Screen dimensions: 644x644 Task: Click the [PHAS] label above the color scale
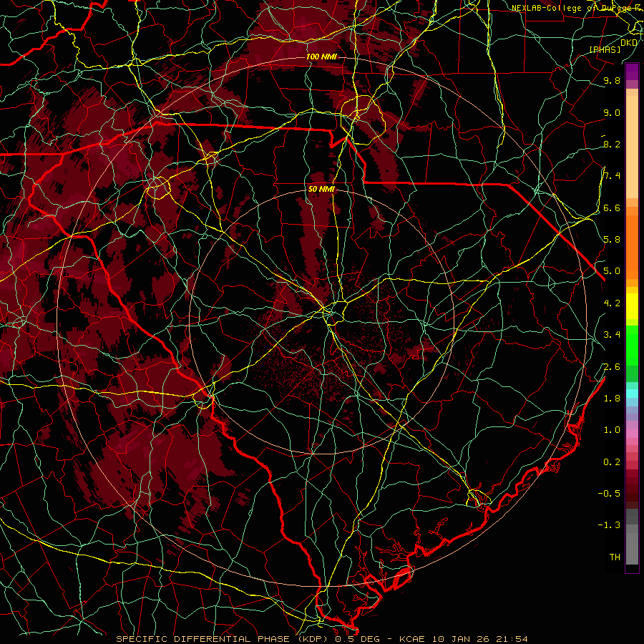(605, 49)
